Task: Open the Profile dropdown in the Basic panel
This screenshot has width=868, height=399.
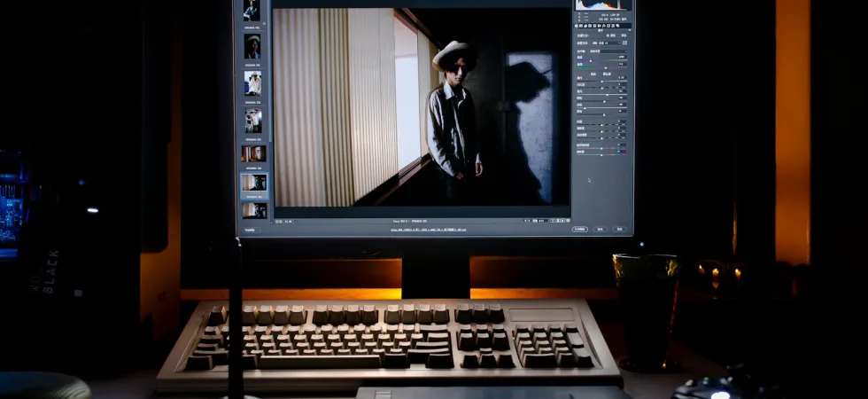Action: click(x=606, y=43)
